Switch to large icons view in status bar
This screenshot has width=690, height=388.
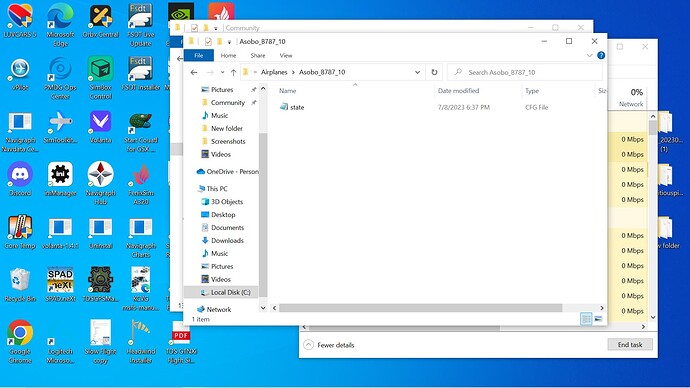click(598, 318)
